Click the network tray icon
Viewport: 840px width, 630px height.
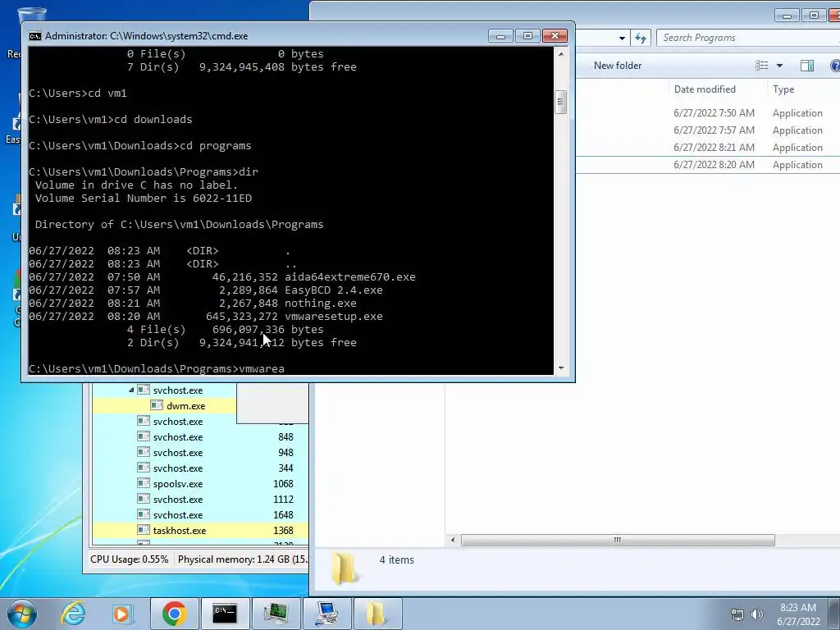pyautogui.click(x=737, y=614)
